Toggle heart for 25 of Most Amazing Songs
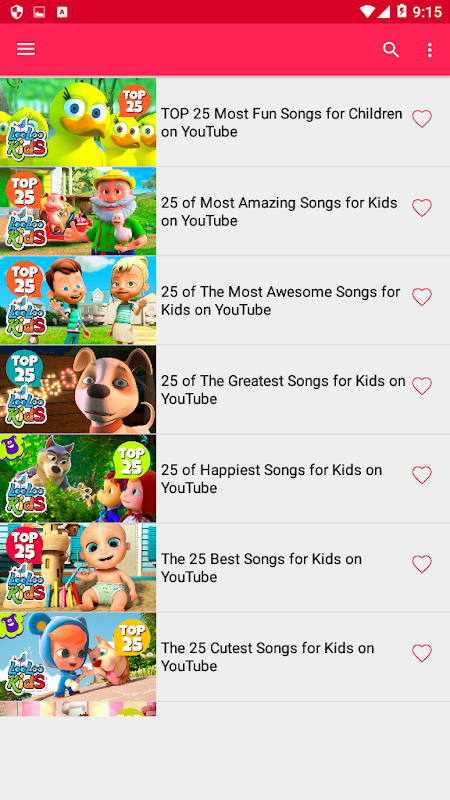Viewport: 450px width, 800px height. click(x=422, y=208)
